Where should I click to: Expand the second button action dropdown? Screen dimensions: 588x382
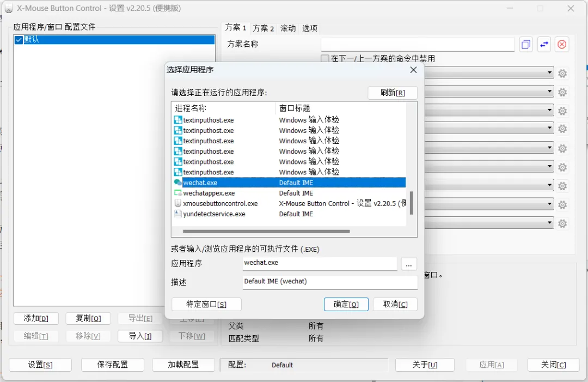click(x=549, y=91)
